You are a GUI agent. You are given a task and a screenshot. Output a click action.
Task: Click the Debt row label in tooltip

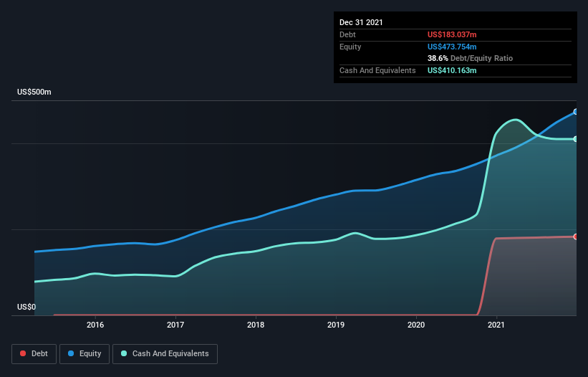click(x=347, y=34)
